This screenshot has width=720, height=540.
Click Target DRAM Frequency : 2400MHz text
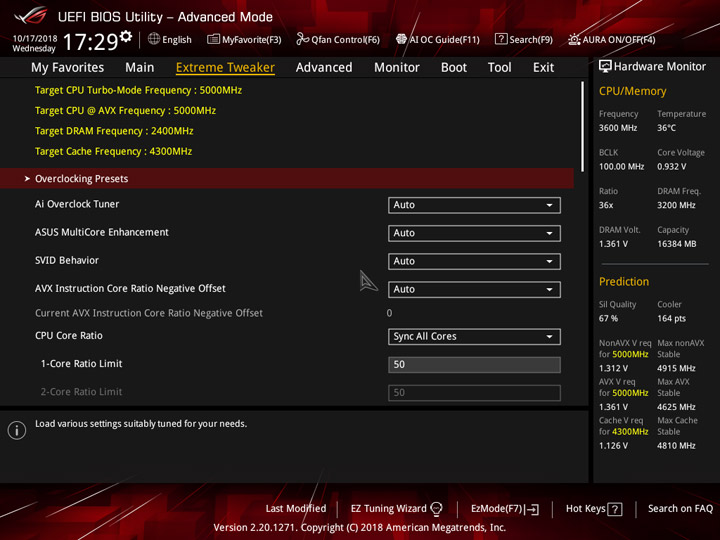pos(114,131)
